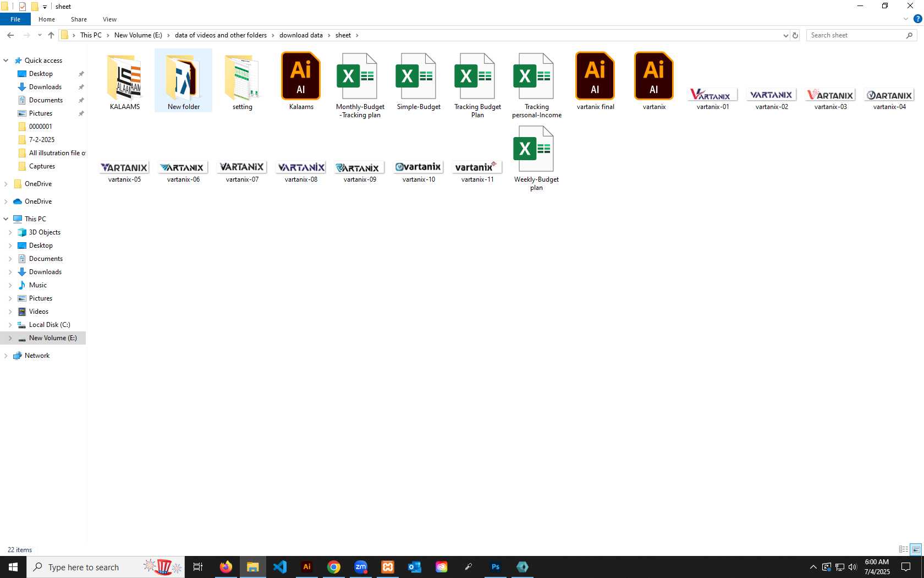Select Simple-Budget Excel file
The height and width of the screenshot is (578, 924).
pyautogui.click(x=419, y=81)
